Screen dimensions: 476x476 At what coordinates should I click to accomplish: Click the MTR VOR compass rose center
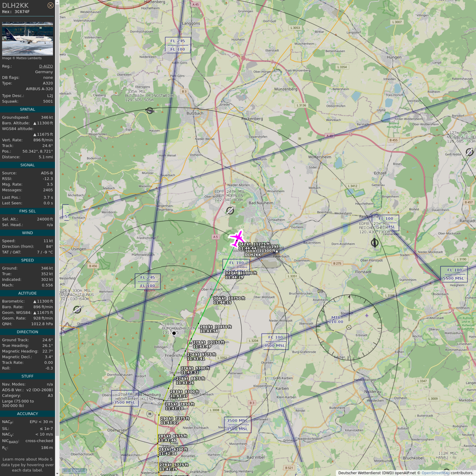coord(349,327)
